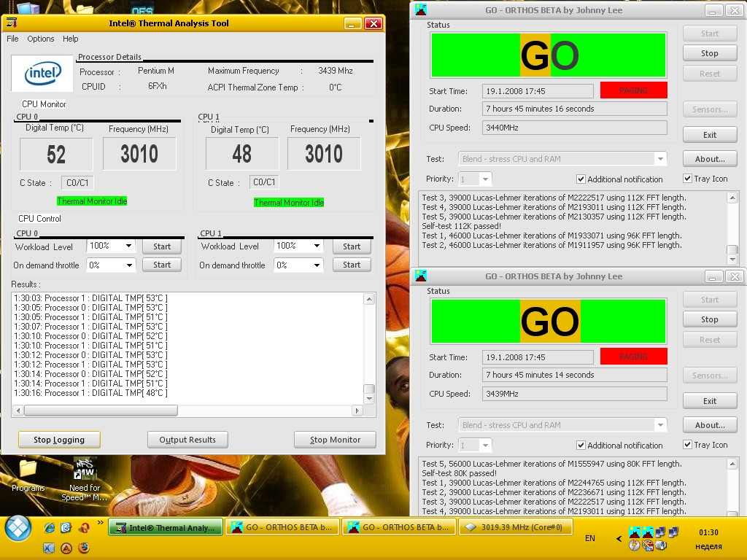Image resolution: width=747 pixels, height=560 pixels.
Task: Click the Stop Logging button
Action: [x=59, y=440]
